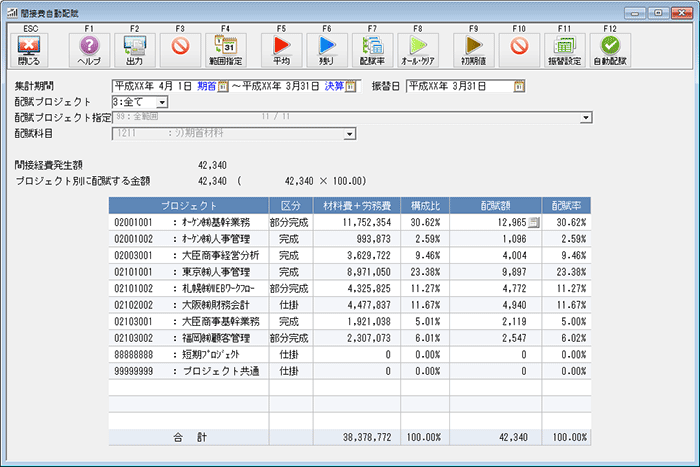
Task: Click the 材料費+労務費 column header
Action: (357, 205)
